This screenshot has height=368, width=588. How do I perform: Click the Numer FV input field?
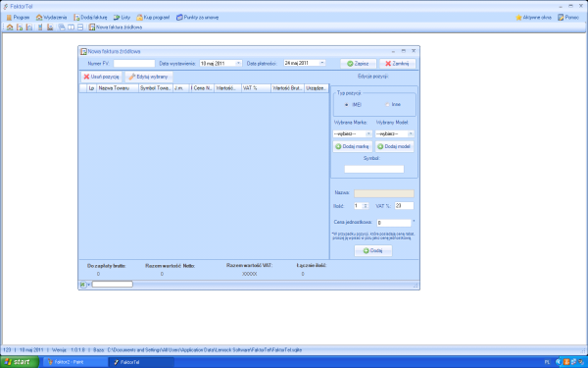coord(134,64)
